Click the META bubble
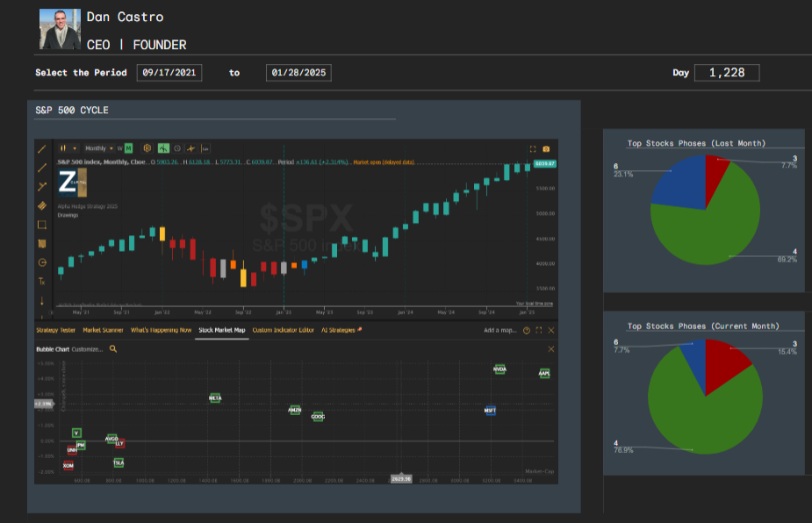 (215, 398)
